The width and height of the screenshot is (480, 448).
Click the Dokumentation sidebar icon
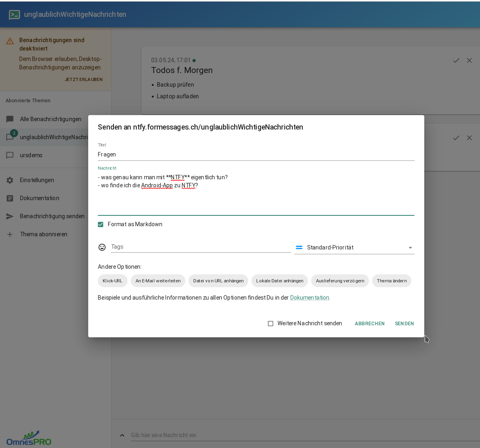point(10,199)
